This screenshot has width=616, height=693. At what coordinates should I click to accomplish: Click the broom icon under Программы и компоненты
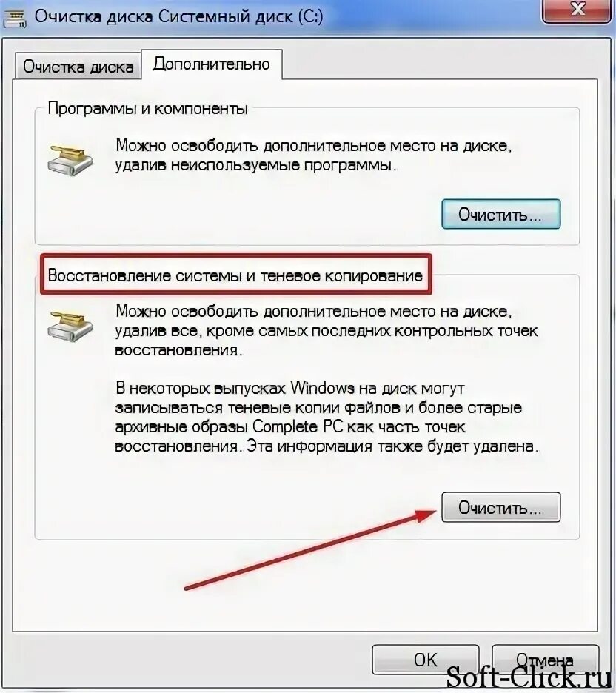pos(70,161)
